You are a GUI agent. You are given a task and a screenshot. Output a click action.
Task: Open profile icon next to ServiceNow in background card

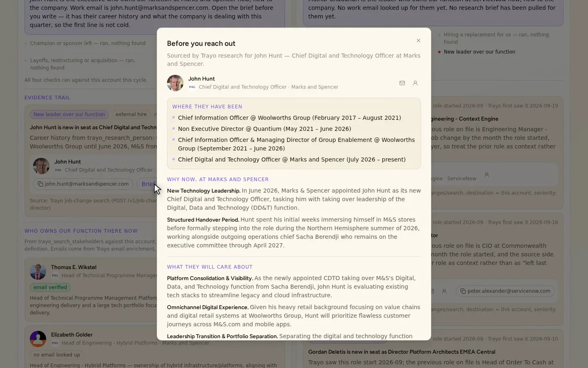tap(486, 175)
